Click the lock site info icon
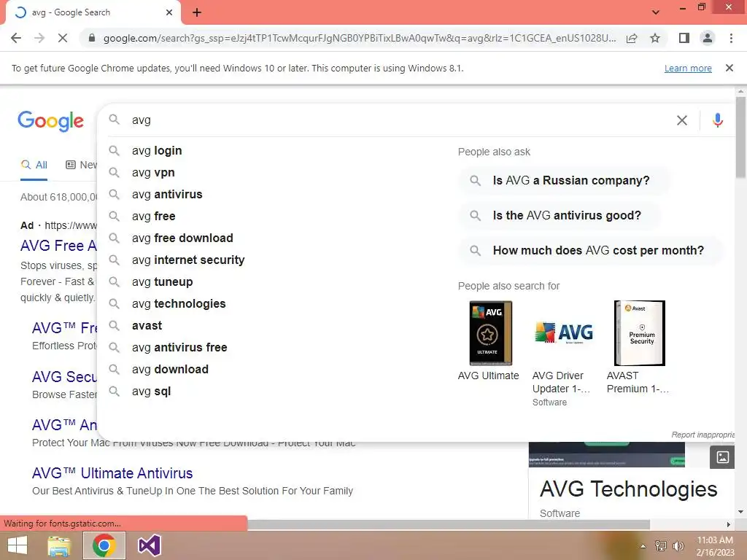Image resolution: width=747 pixels, height=560 pixels. click(x=92, y=38)
